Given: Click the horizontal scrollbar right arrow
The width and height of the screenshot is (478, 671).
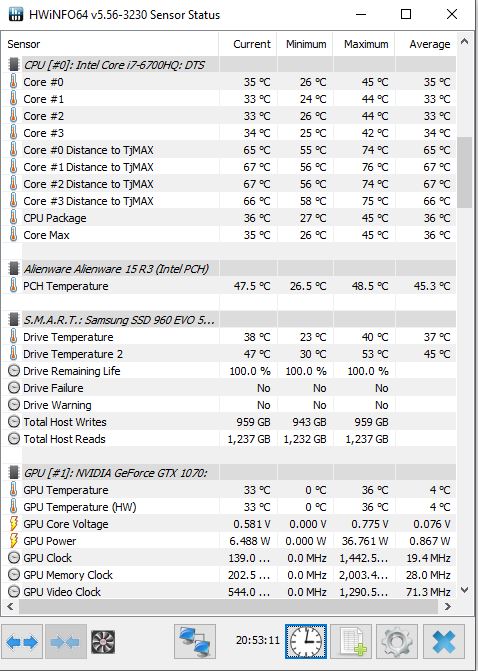Looking at the screenshot, I should 448,606.
